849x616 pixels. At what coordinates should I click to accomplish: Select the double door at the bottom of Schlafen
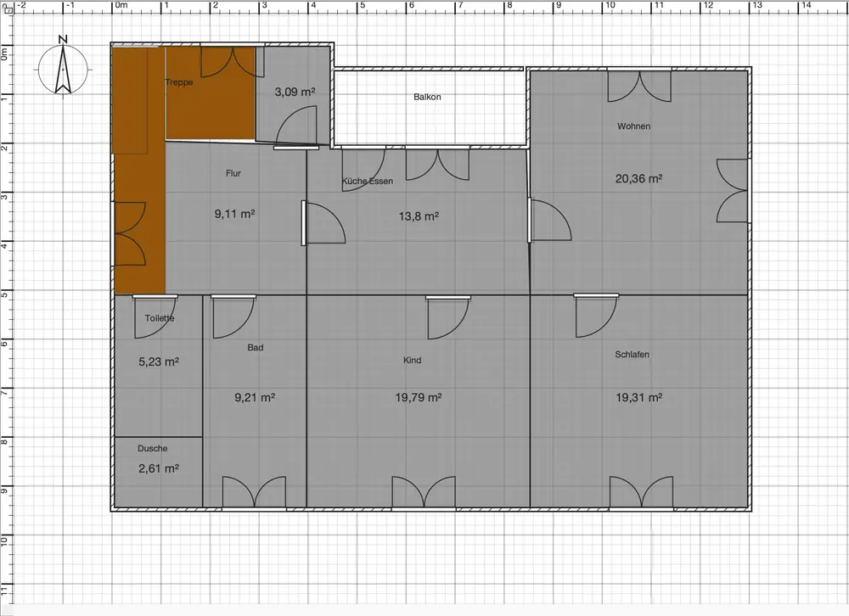tap(642, 493)
